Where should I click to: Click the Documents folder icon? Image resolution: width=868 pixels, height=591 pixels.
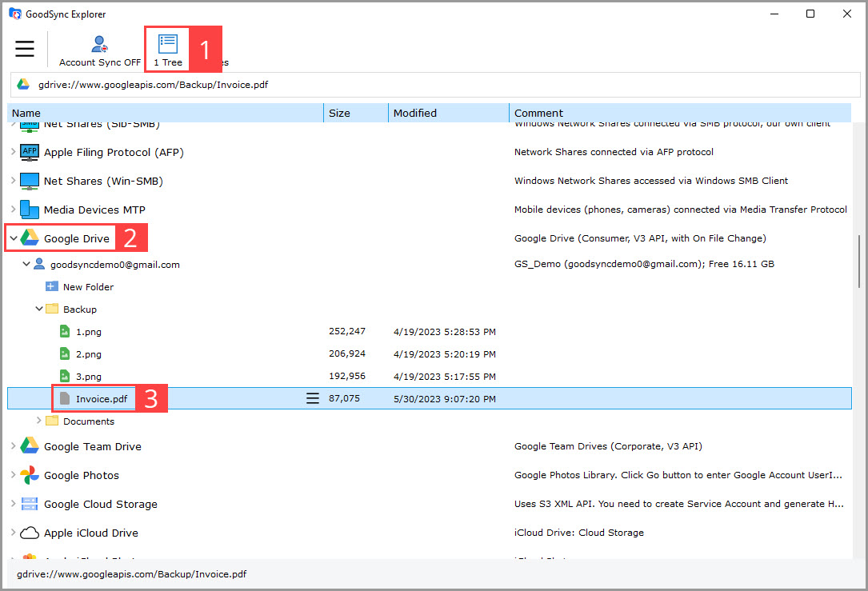pyautogui.click(x=52, y=421)
